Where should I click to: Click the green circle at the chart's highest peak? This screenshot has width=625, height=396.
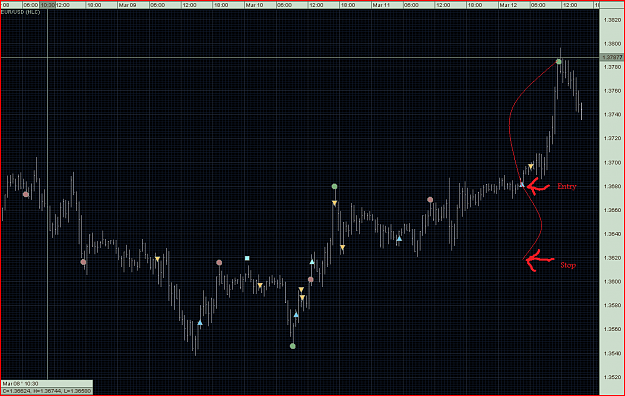tap(559, 61)
